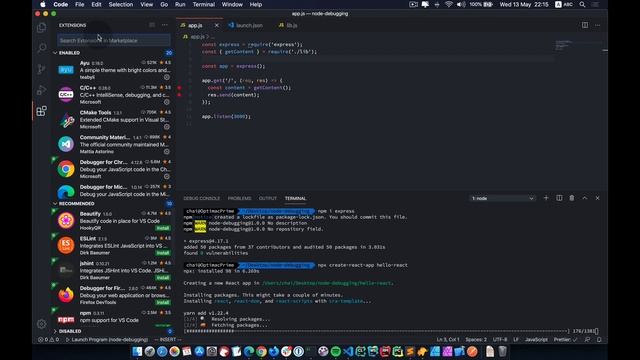
Task: Open manage gear for Debugger for Chrome
Action: pos(167,177)
